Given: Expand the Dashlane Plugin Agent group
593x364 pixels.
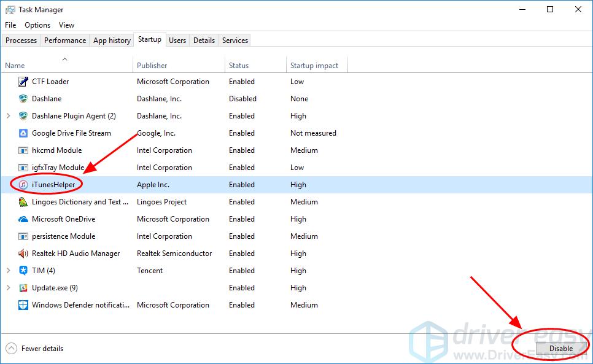Looking at the screenshot, I should [8, 116].
